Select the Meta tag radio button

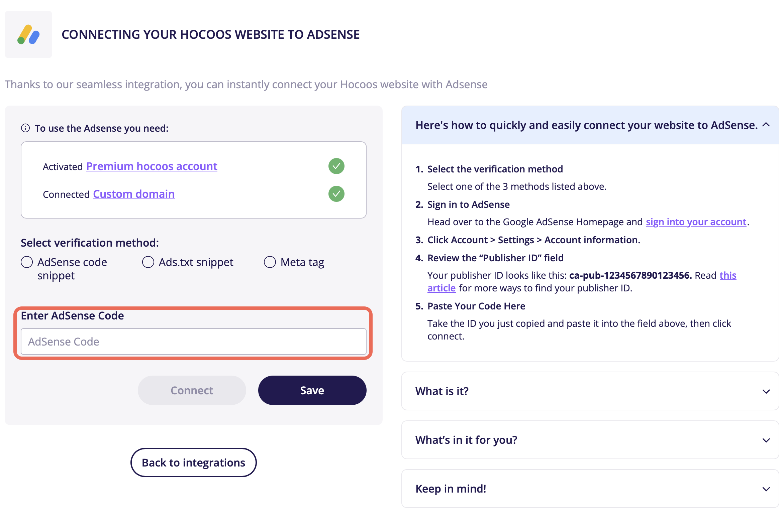coord(270,262)
